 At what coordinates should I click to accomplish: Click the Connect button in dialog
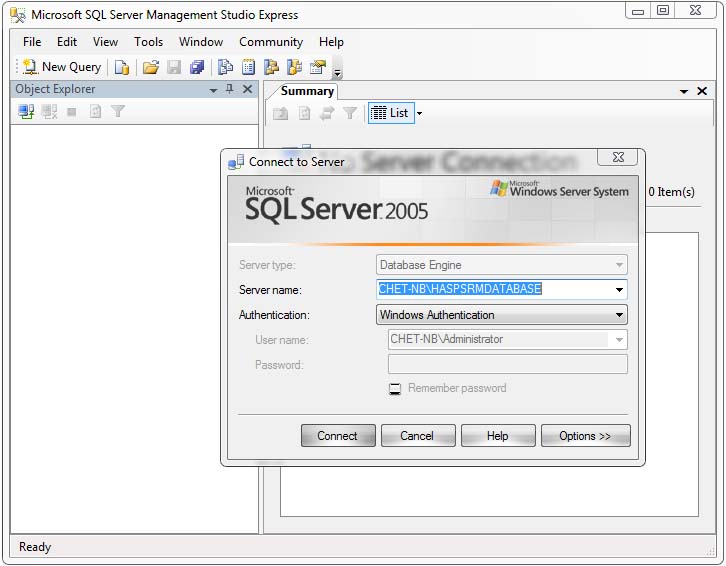[x=338, y=436]
